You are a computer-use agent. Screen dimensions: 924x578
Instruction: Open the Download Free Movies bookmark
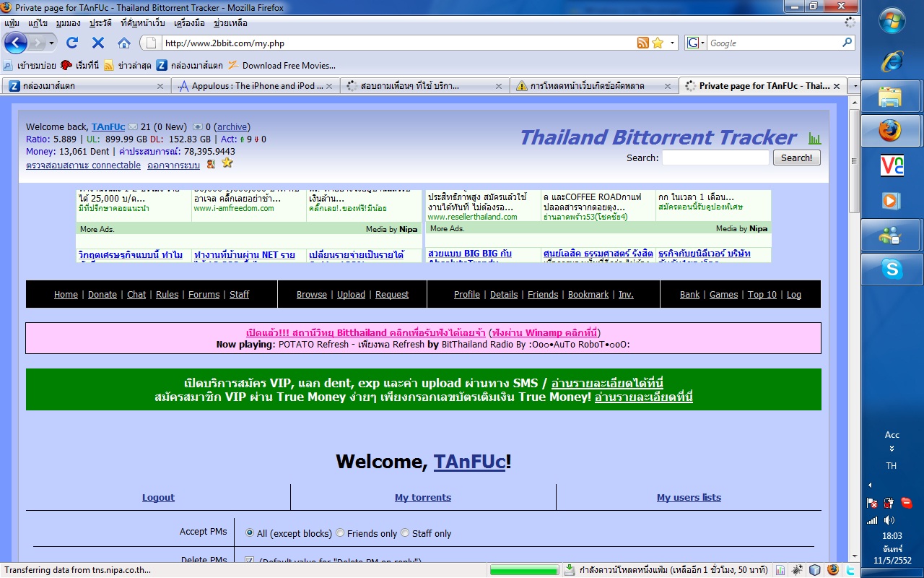click(282, 65)
